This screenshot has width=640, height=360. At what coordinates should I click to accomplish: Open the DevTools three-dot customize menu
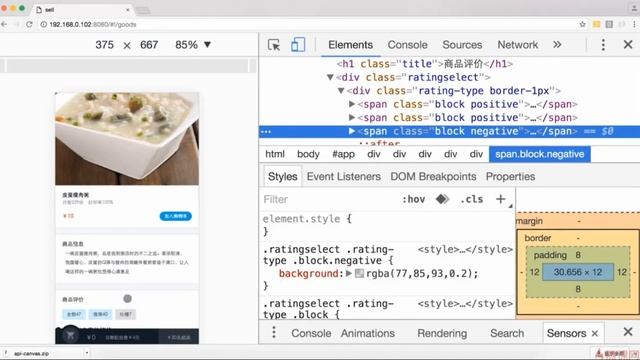point(603,44)
